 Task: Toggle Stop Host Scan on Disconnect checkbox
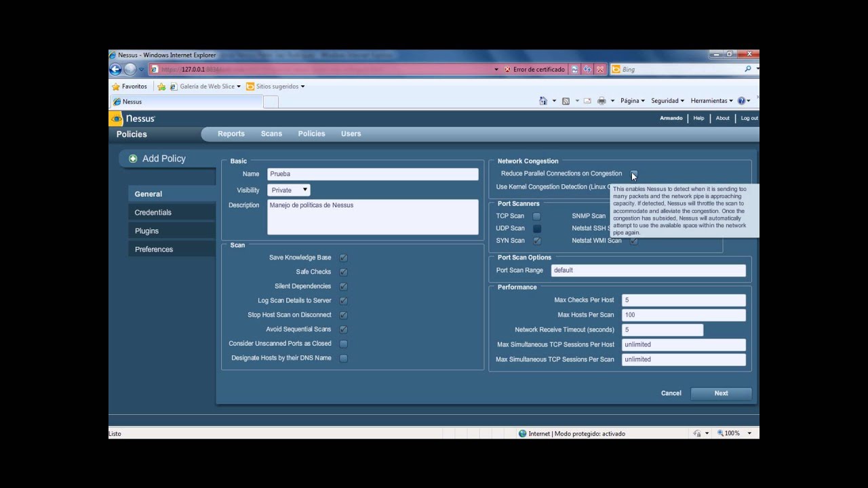[344, 315]
